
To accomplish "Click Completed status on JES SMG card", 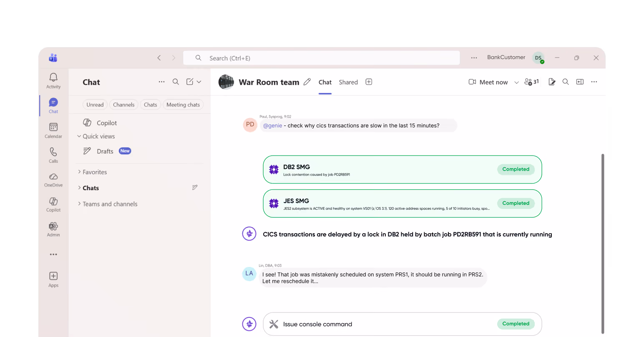I will click(x=516, y=203).
